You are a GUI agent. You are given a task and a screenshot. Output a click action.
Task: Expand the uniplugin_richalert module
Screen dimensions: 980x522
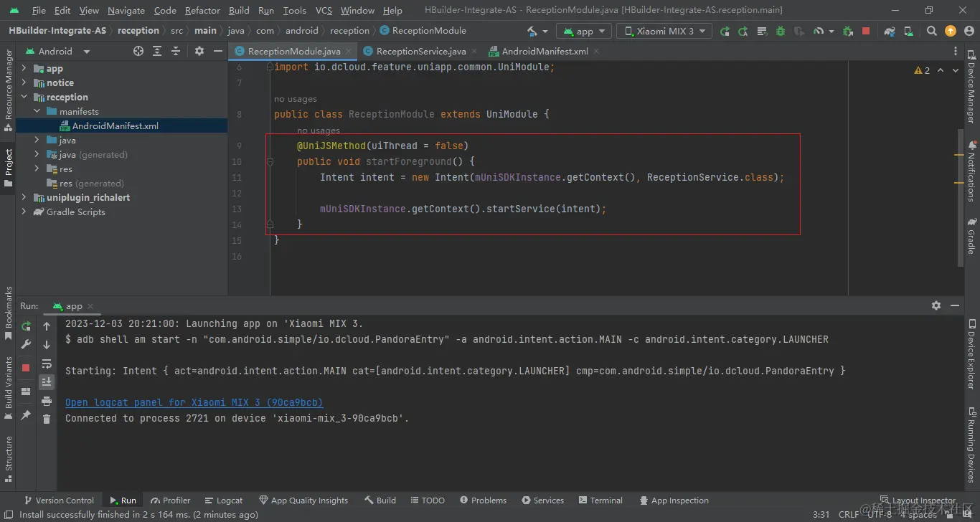(x=24, y=197)
